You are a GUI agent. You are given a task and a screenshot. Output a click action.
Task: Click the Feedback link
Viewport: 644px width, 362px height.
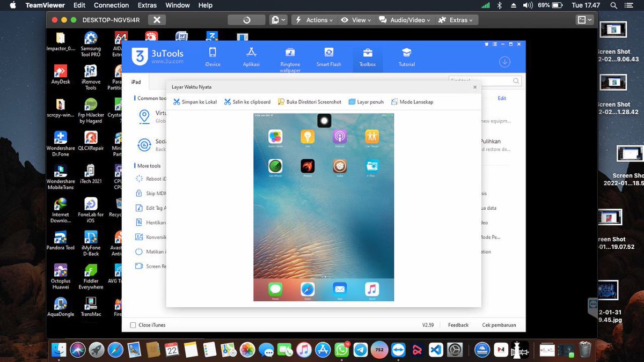point(458,325)
